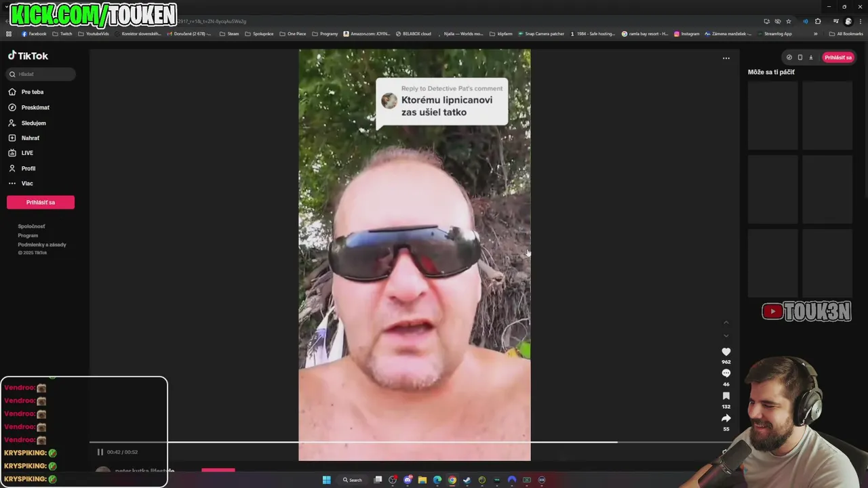Share the video with the arrow icon
This screenshot has height=488, width=868.
(726, 418)
